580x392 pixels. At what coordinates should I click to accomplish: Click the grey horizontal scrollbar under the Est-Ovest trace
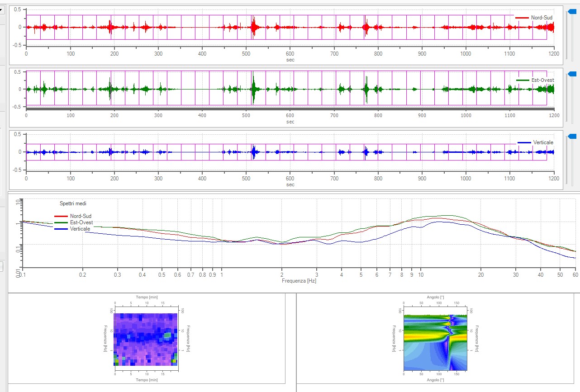click(290, 109)
